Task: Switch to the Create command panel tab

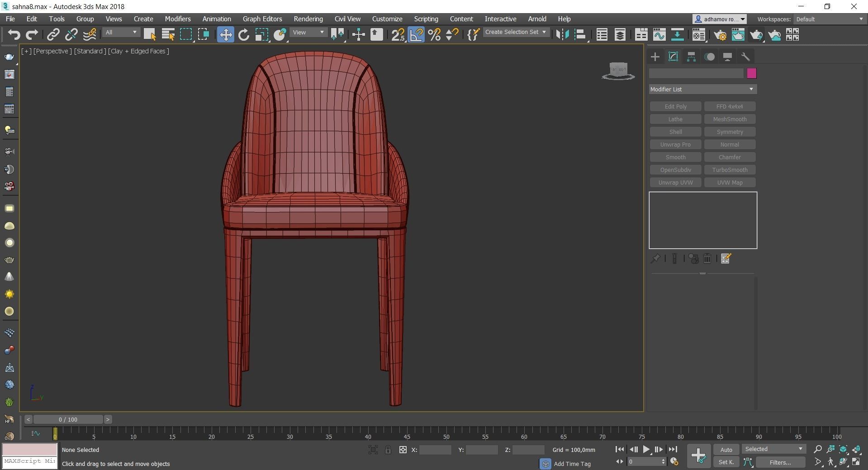Action: click(x=655, y=57)
